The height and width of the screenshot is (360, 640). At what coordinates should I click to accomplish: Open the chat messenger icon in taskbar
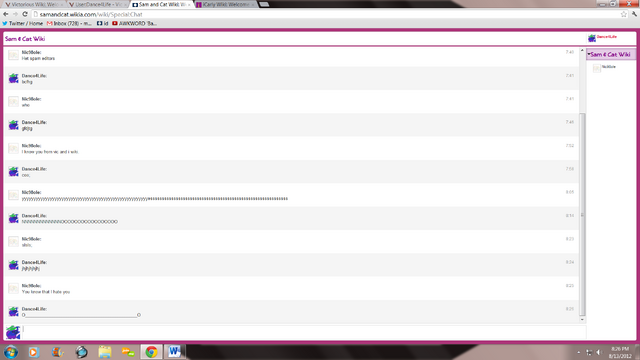[x=128, y=352]
